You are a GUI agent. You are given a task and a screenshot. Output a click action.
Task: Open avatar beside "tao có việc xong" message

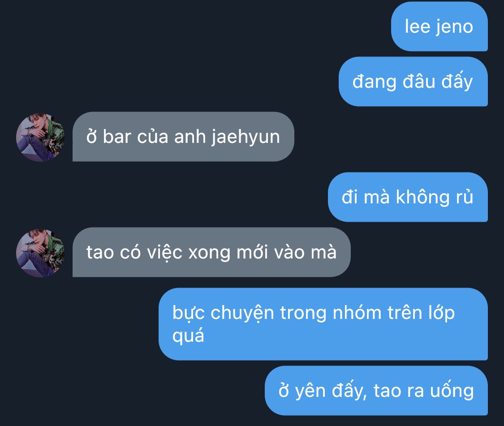coord(40,253)
